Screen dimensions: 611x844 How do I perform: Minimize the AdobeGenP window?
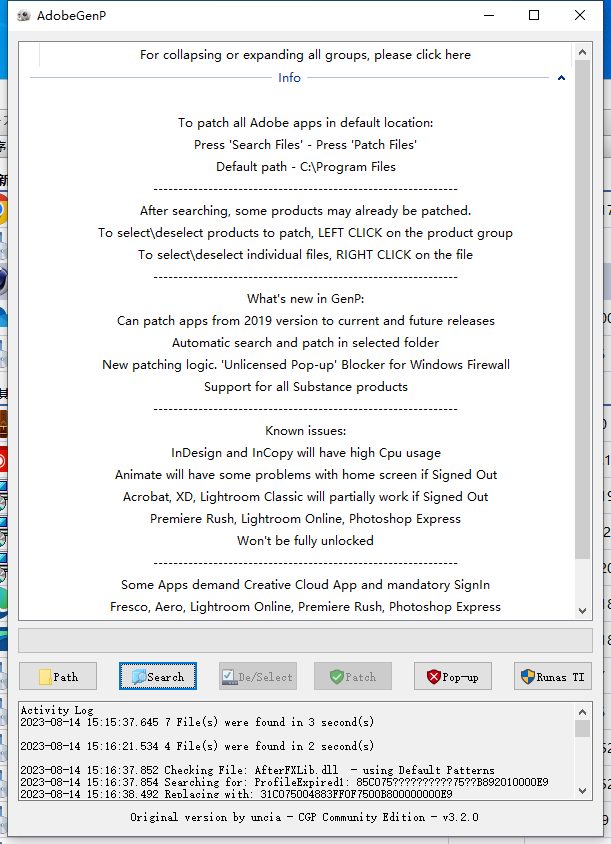[488, 15]
